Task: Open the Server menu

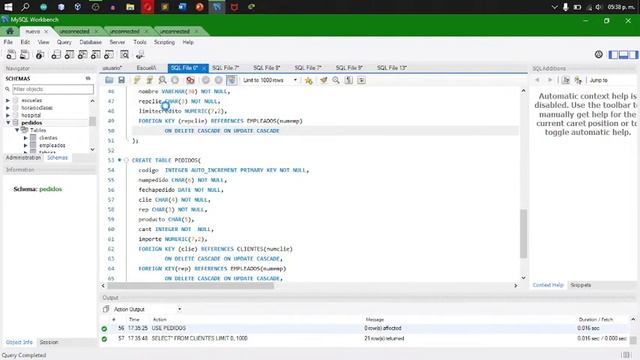Action: [117, 42]
